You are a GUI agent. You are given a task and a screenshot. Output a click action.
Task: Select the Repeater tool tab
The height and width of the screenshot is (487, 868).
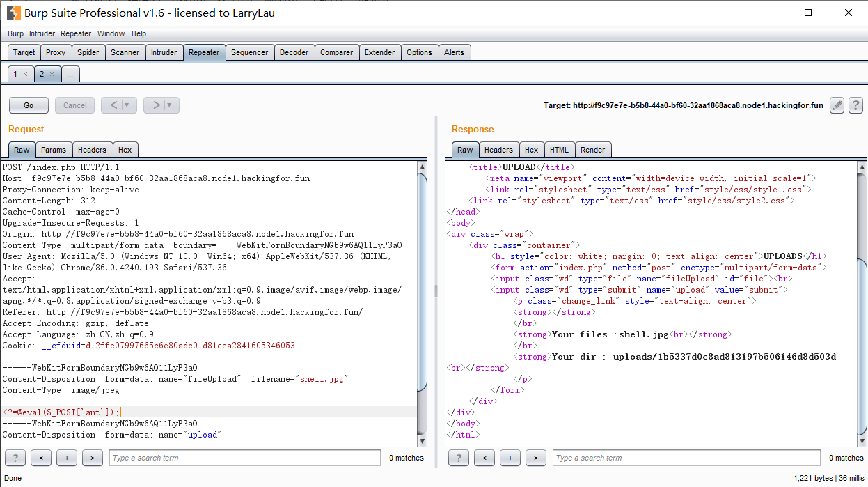coord(204,52)
